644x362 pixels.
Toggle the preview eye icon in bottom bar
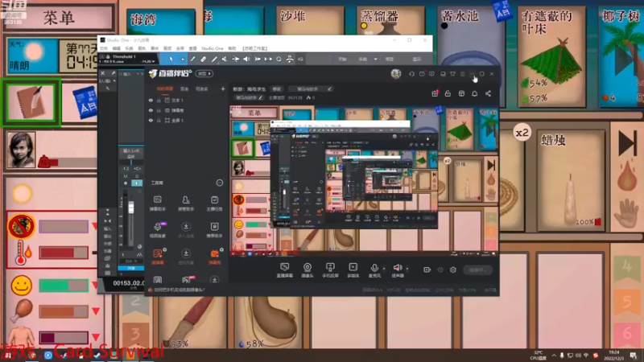tap(440, 269)
